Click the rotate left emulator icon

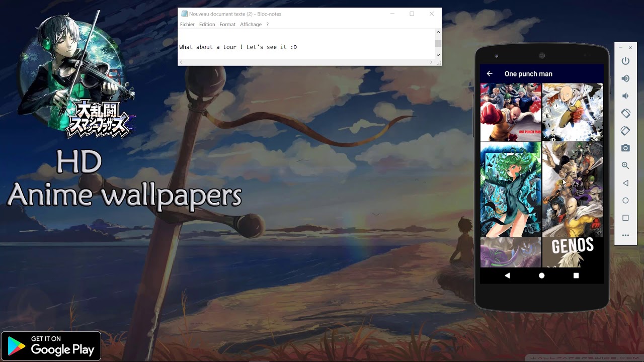pos(625,114)
